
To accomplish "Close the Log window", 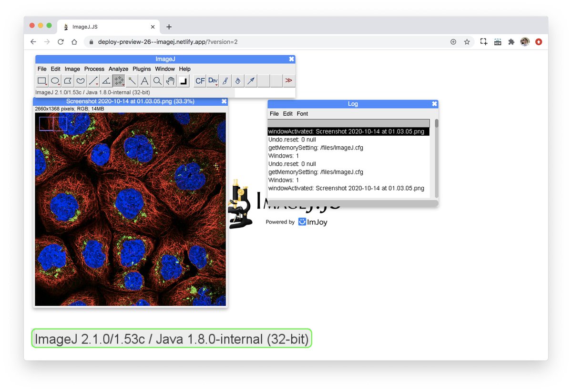I will (x=434, y=104).
